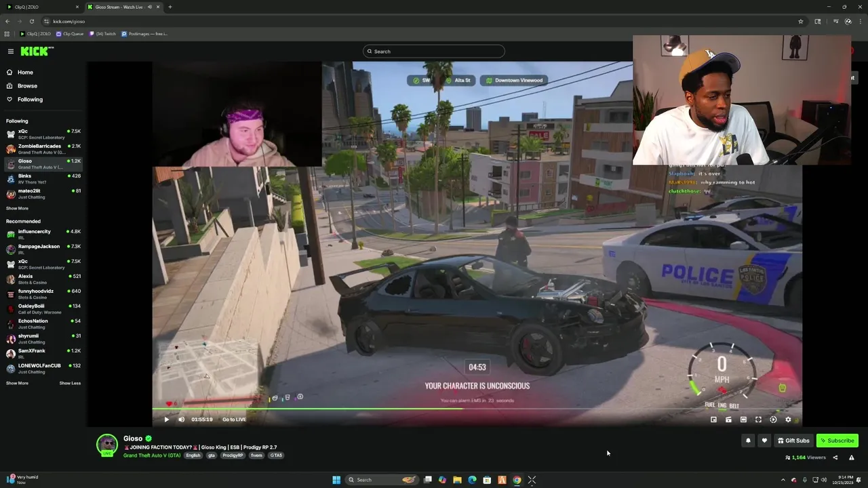The height and width of the screenshot is (488, 868).
Task: Open shyrumii recommended channel
Action: point(43,339)
